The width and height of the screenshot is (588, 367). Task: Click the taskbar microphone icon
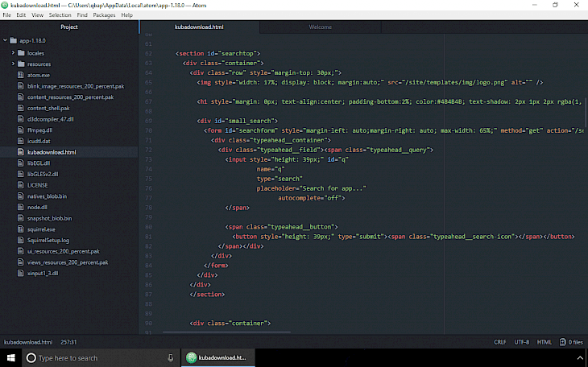[171, 358]
